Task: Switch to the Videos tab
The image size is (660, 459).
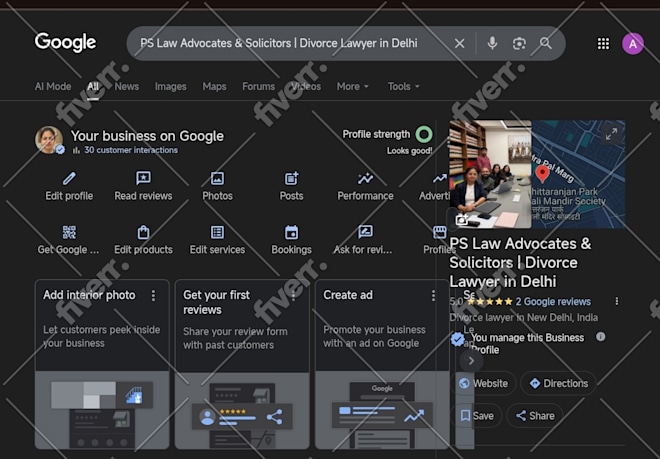Action: (x=306, y=86)
